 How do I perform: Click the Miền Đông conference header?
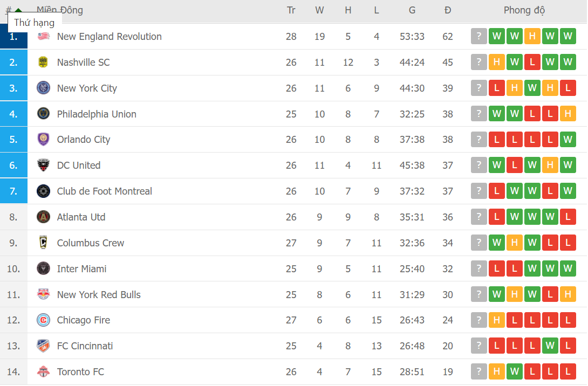(x=59, y=10)
